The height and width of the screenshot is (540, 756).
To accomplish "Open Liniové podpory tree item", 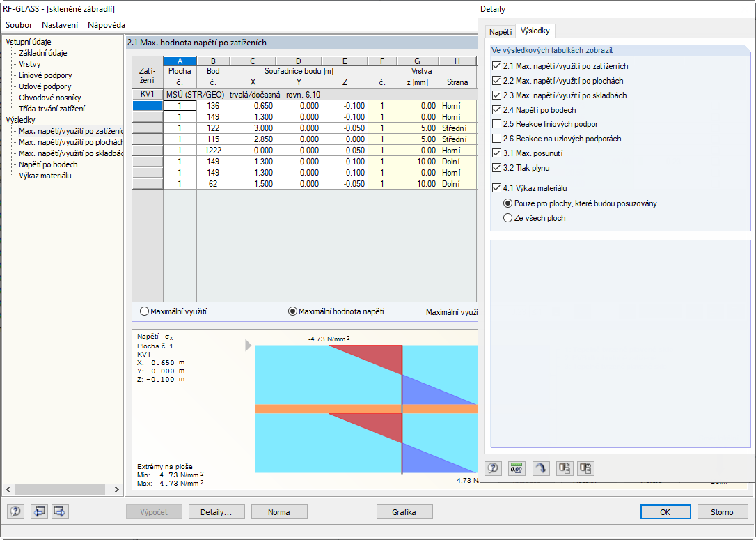I will [x=45, y=75].
